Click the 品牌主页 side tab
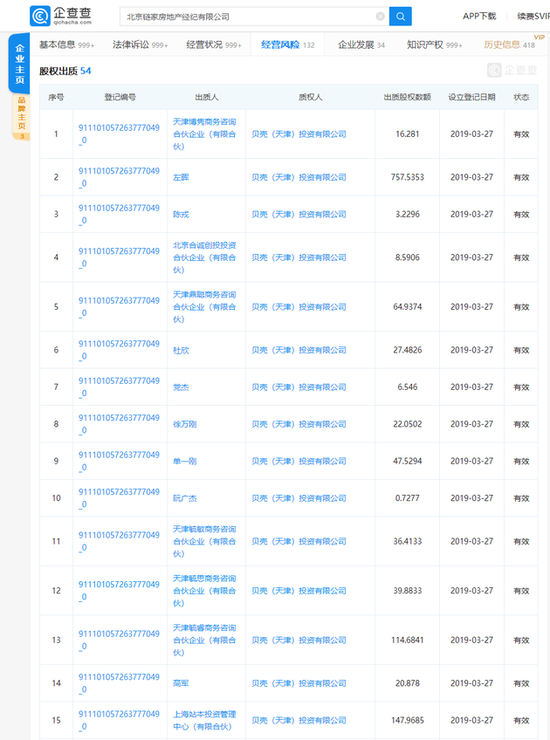 pos(21,117)
